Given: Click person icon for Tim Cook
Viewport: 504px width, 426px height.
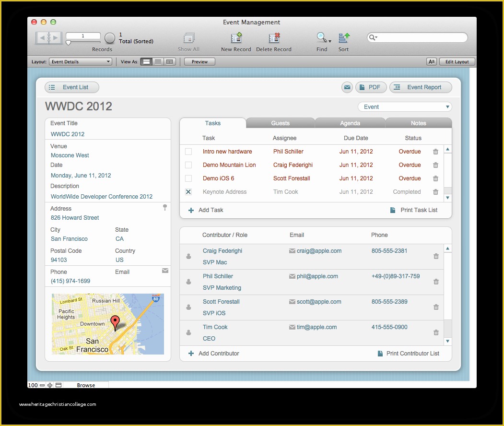Looking at the screenshot, I should click(188, 332).
